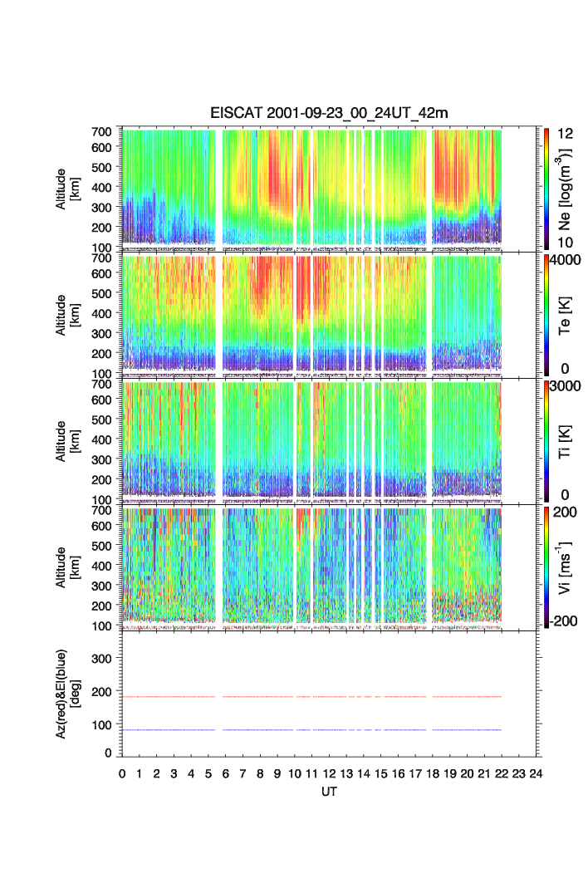Click the plot title EISCAT 2001-09-23_00_24UT_42m
The image size is (588, 883).
pos(330,114)
